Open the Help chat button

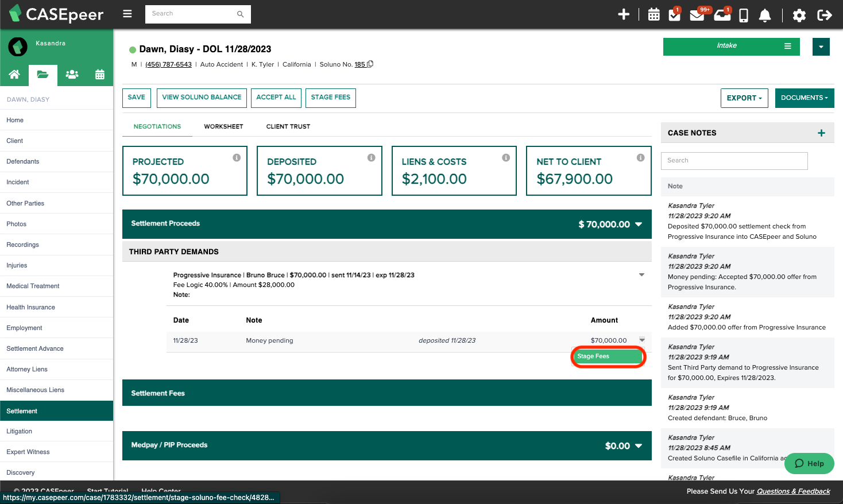[x=809, y=464]
